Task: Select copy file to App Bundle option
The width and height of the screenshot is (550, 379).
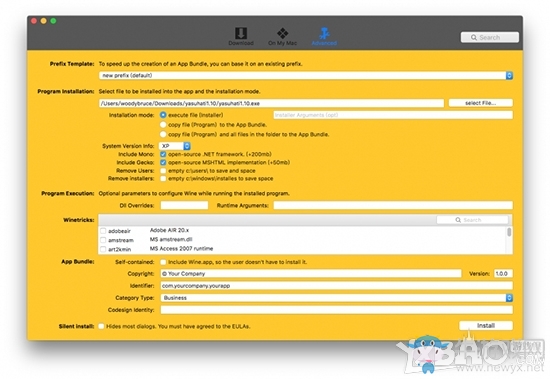Action: (163, 125)
